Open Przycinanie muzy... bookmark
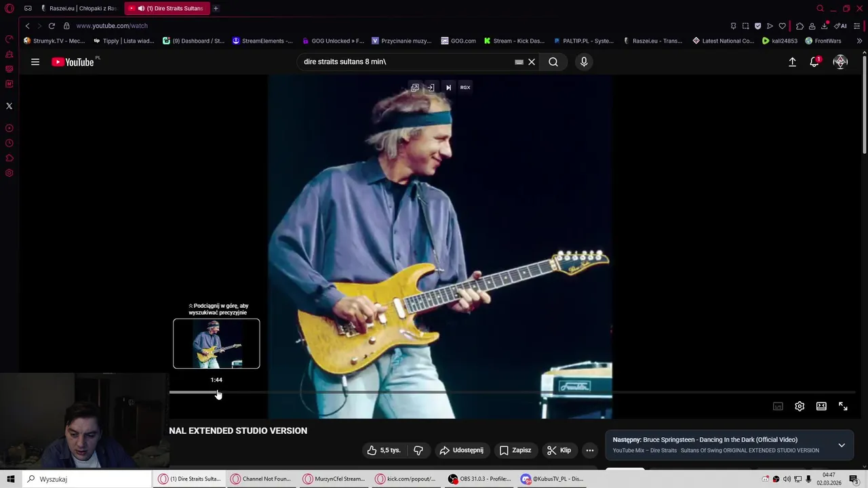This screenshot has width=868, height=488. 402,41
